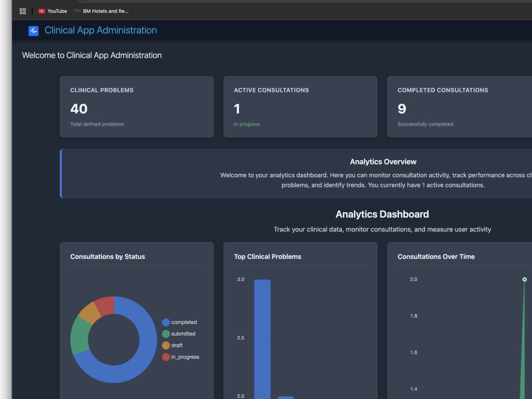
Task: Select the Clinical Problems stat card
Action: 137,106
